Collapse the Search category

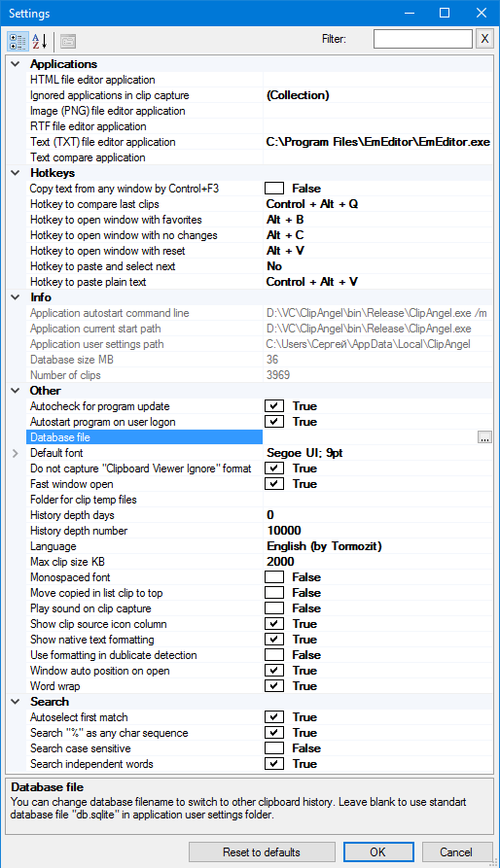(x=16, y=702)
